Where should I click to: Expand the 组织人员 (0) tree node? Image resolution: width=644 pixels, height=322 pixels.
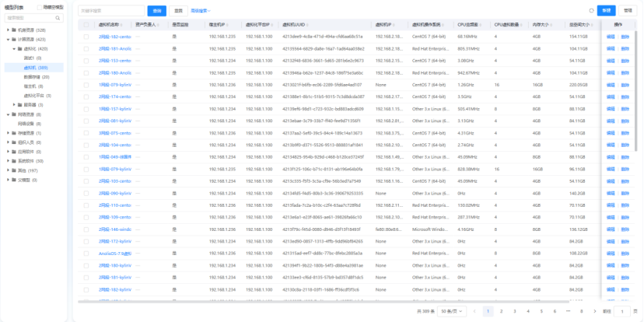(x=9, y=142)
